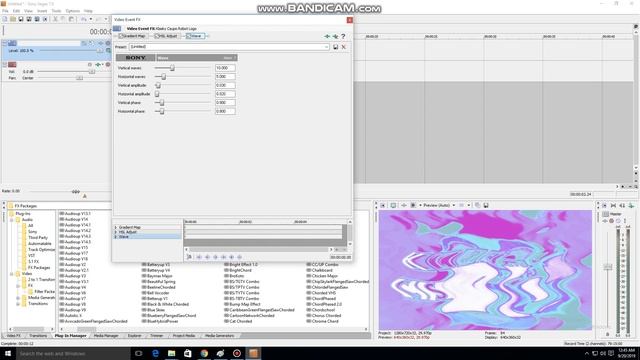Adjust the Horizontal waves slider
640x360 pixels.
164,77
